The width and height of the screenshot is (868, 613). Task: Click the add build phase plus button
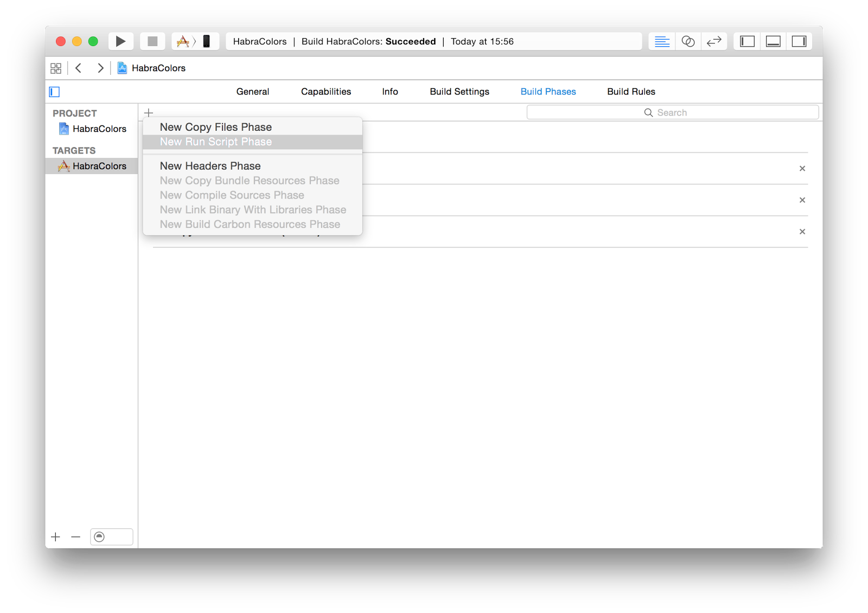tap(149, 113)
